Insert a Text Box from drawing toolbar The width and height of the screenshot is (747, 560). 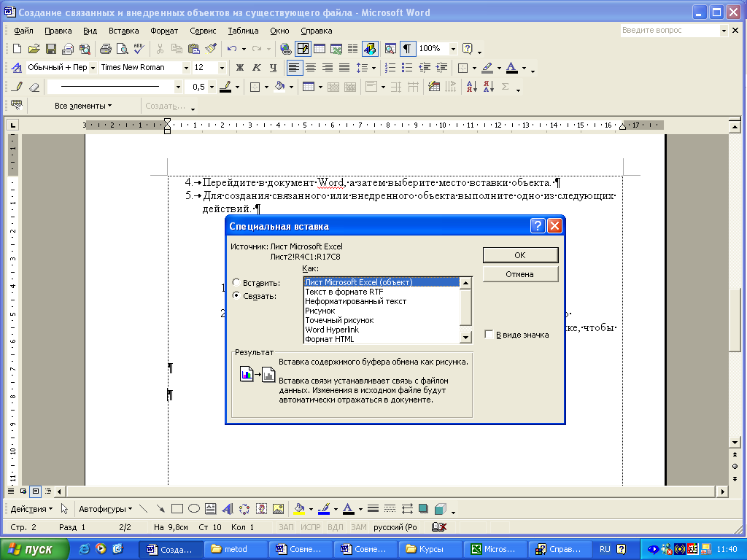coord(211,509)
